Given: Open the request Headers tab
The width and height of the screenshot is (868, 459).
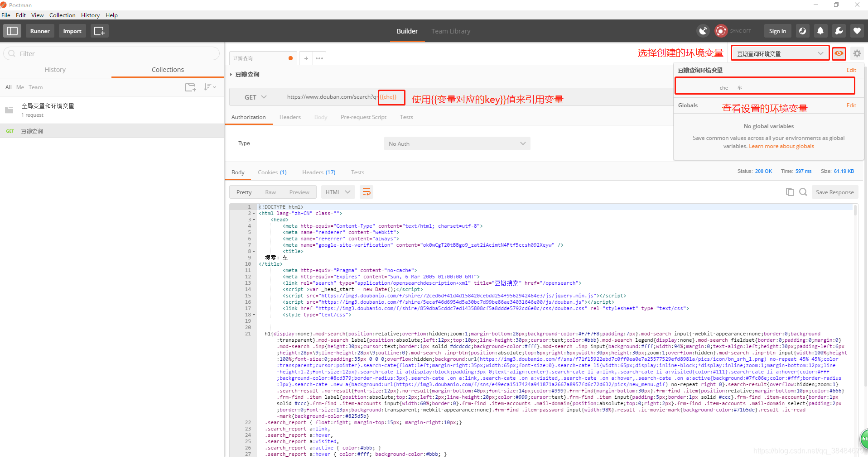Looking at the screenshot, I should (x=290, y=117).
